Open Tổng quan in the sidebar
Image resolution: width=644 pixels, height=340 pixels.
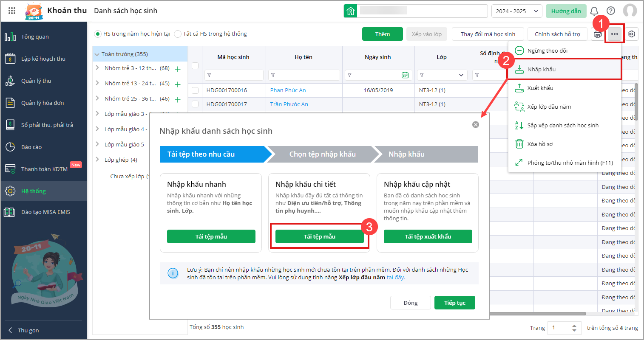tap(44, 37)
